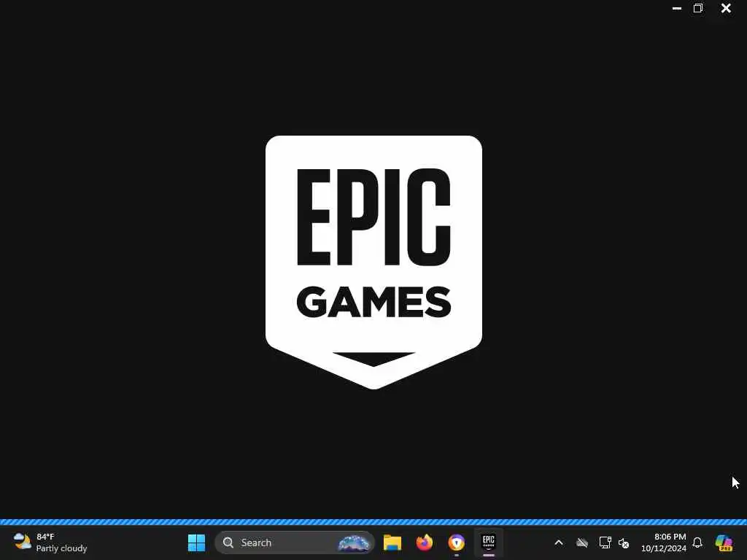Click the muted volume tray icon
Screen dimensions: 747x560
coord(624,542)
